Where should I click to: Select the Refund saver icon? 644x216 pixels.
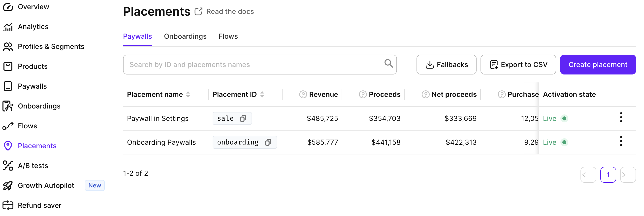tap(8, 205)
